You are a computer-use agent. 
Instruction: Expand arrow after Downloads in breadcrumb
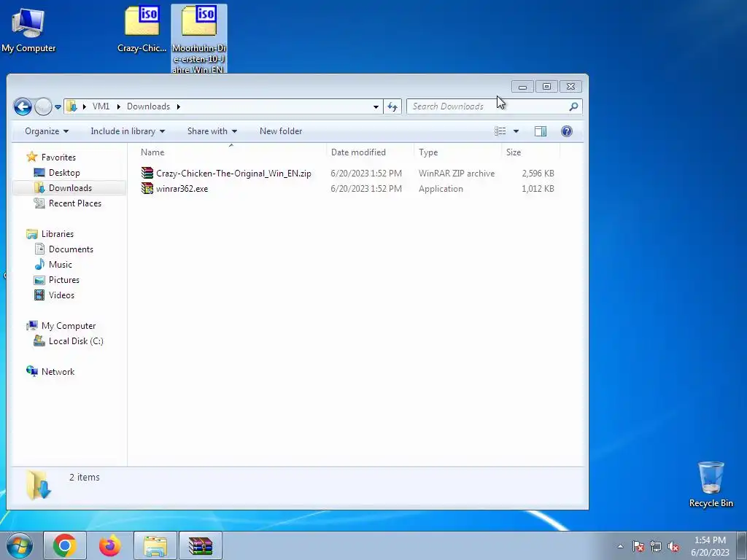pyautogui.click(x=179, y=106)
